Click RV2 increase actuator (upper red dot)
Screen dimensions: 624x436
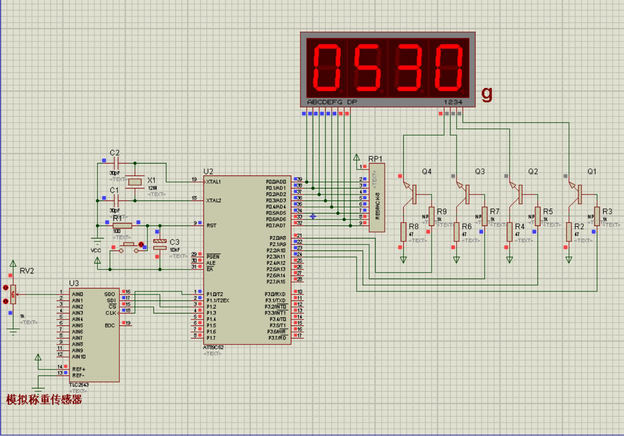(6, 288)
